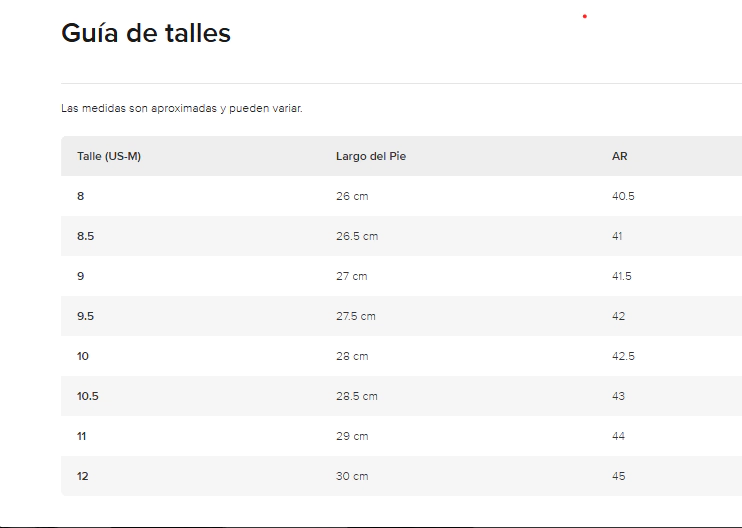
Task: Click the "AR" column header
Action: pos(620,156)
